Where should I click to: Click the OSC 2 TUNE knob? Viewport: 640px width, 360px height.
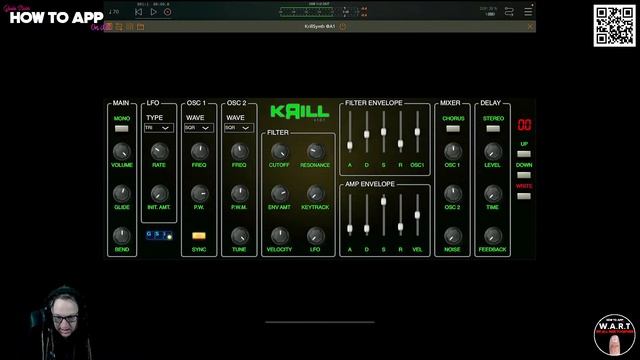coord(239,236)
